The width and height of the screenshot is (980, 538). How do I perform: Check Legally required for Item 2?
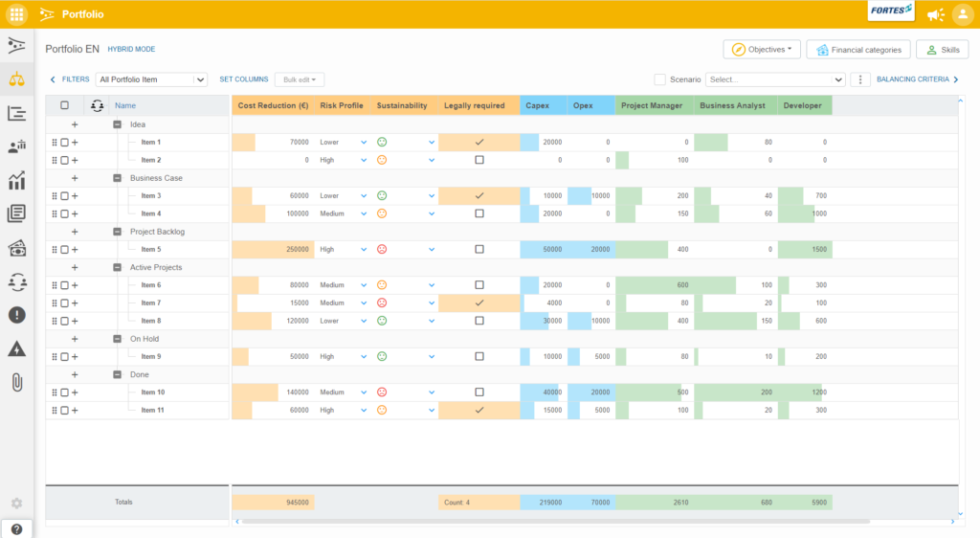(x=479, y=160)
